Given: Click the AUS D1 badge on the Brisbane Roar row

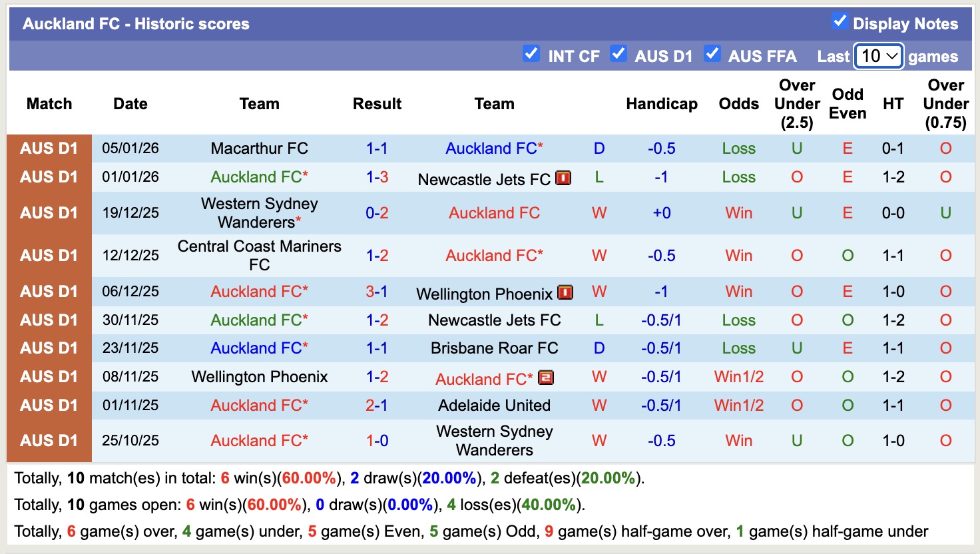Looking at the screenshot, I should point(49,347).
